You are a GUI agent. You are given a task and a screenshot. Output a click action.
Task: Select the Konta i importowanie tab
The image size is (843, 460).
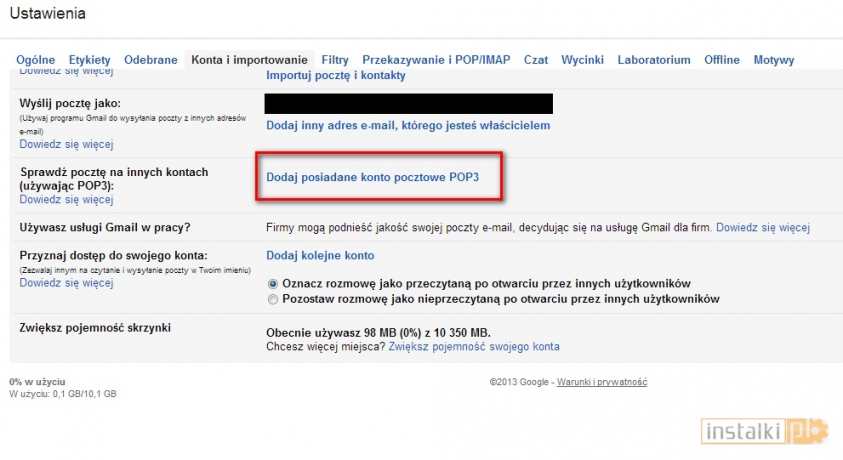249,60
